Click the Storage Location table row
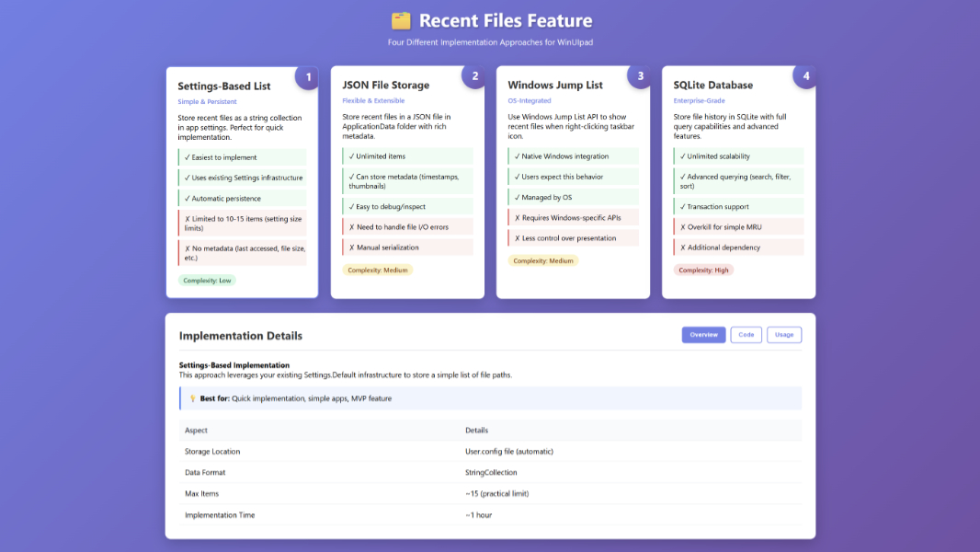This screenshot has width=980, height=552. click(490, 452)
